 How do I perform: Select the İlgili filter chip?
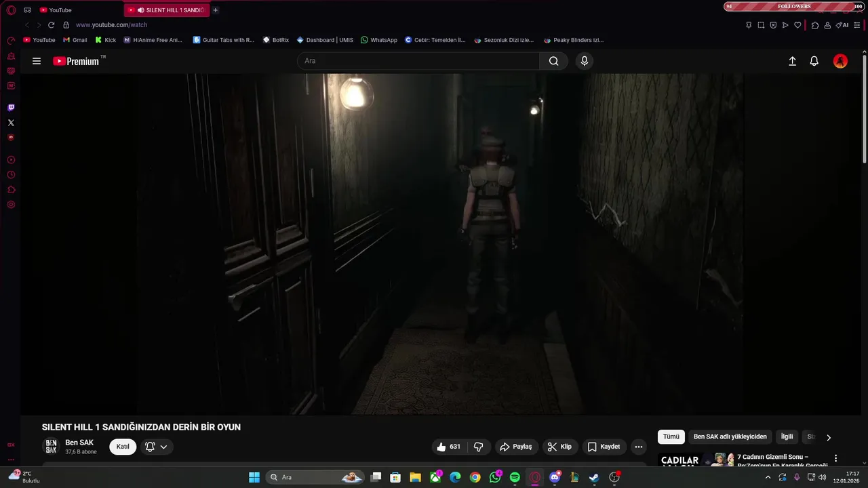(787, 437)
